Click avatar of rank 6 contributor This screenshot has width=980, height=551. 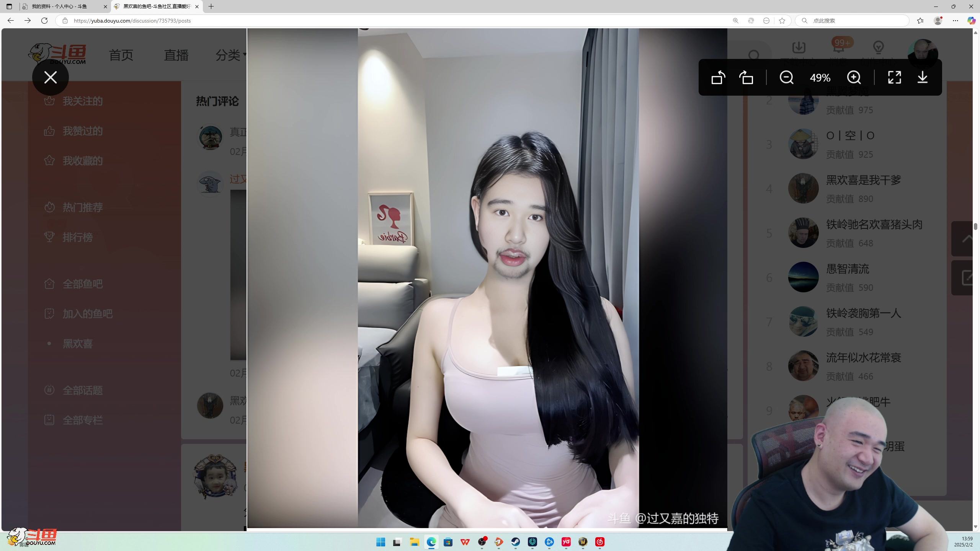tap(803, 277)
